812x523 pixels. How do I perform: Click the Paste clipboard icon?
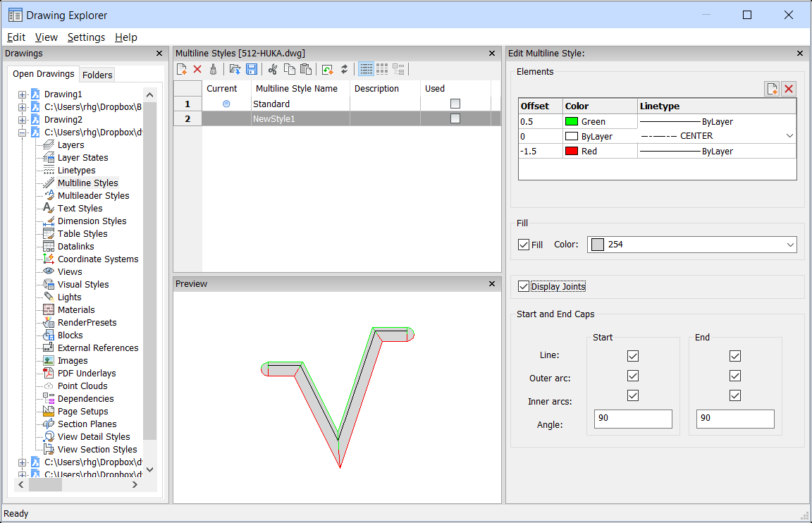(305, 69)
